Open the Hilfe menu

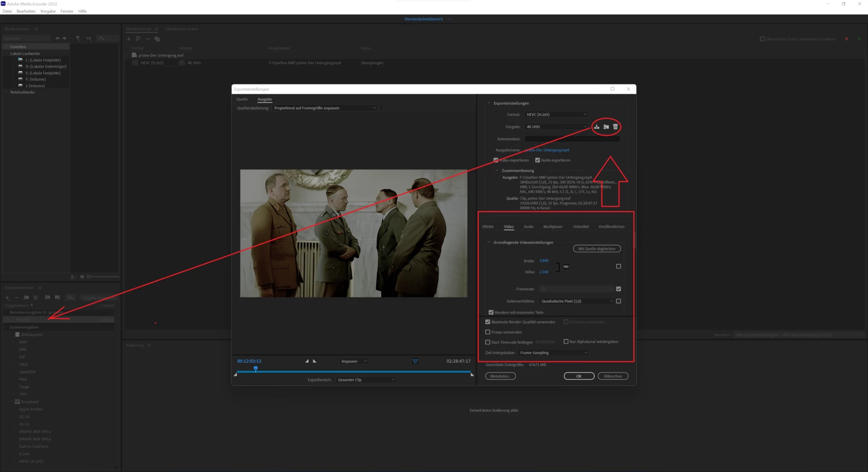pos(83,11)
